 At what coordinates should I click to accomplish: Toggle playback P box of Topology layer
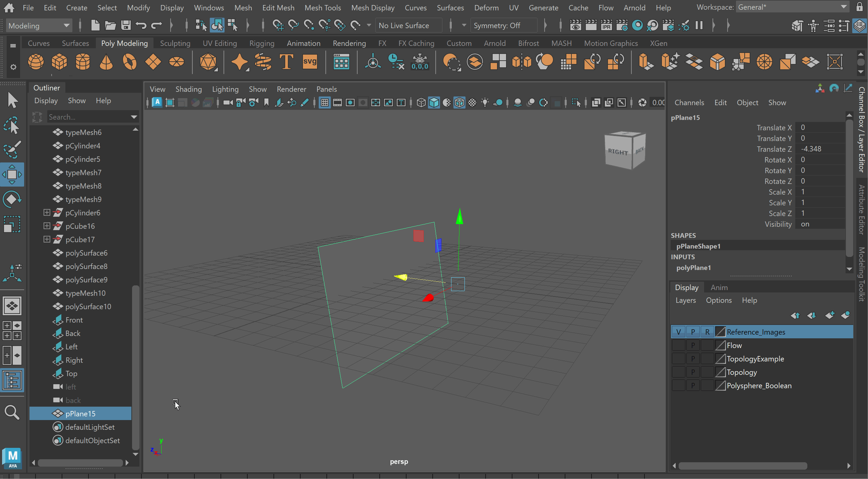click(x=693, y=372)
